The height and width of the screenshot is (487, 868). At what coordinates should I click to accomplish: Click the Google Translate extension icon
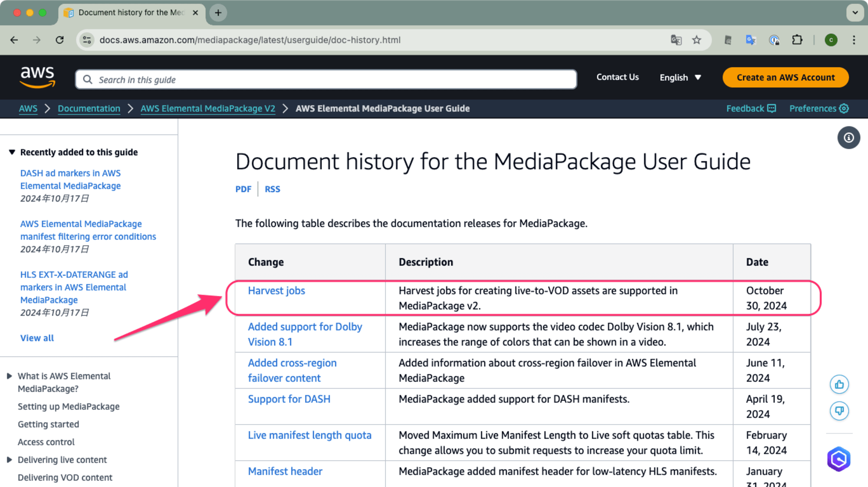tap(751, 40)
